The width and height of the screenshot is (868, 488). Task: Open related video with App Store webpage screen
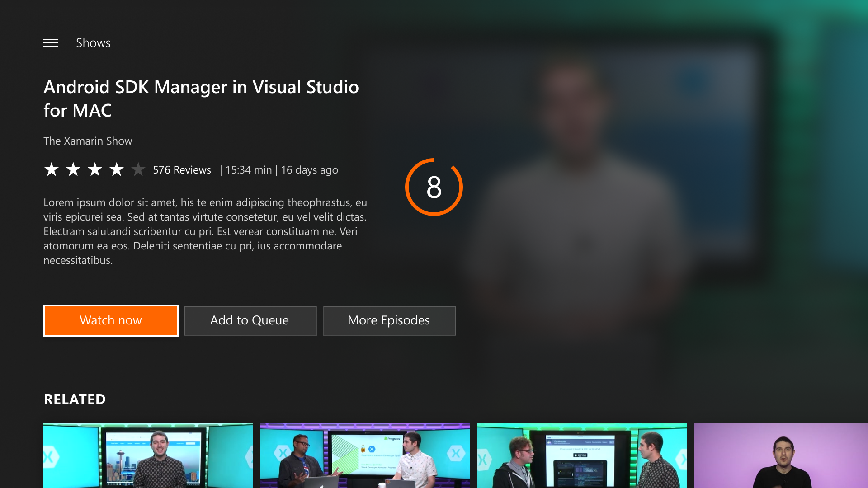click(582, 455)
